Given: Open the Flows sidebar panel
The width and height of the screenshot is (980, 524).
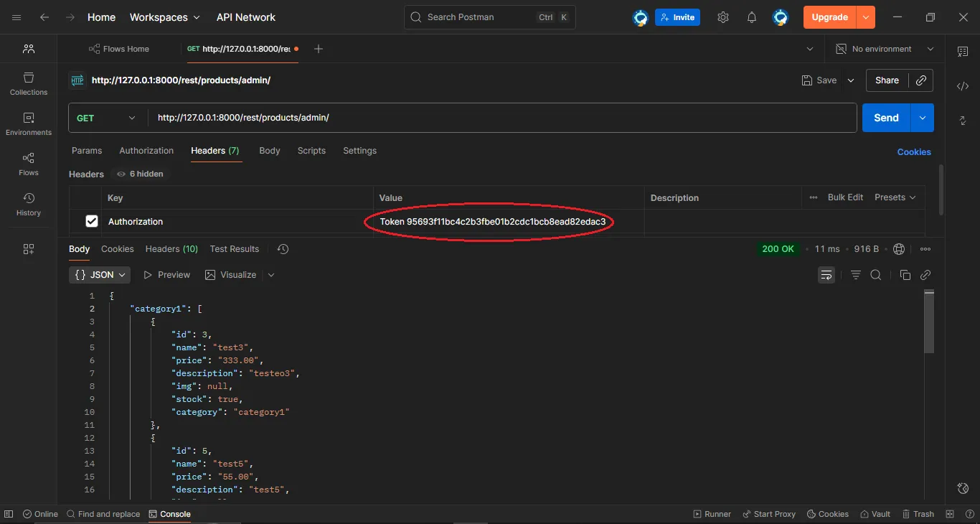Looking at the screenshot, I should pyautogui.click(x=28, y=164).
